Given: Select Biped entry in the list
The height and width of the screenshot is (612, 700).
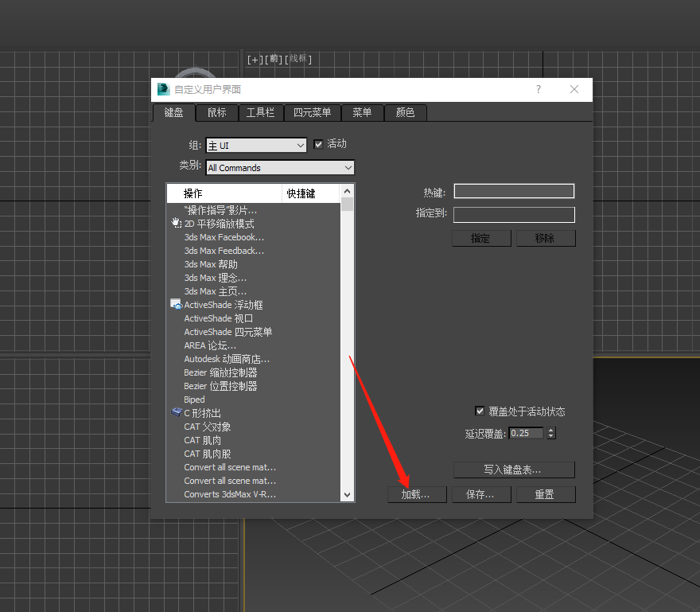Looking at the screenshot, I should [x=194, y=400].
